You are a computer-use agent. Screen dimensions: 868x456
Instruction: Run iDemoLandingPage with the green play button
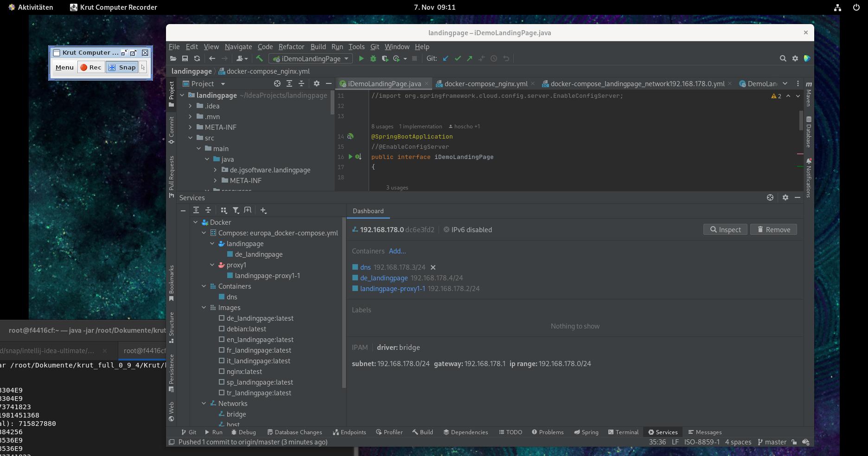361,58
